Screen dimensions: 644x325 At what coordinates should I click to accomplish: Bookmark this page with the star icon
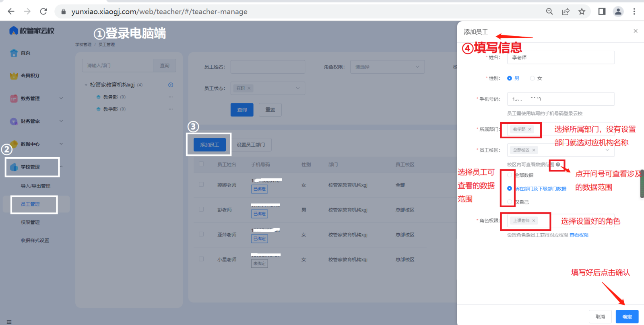[x=582, y=12]
